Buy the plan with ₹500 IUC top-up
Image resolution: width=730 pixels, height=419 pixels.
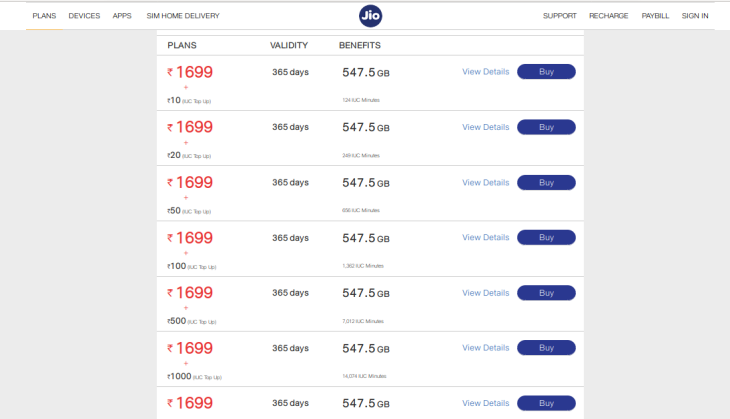[546, 293]
